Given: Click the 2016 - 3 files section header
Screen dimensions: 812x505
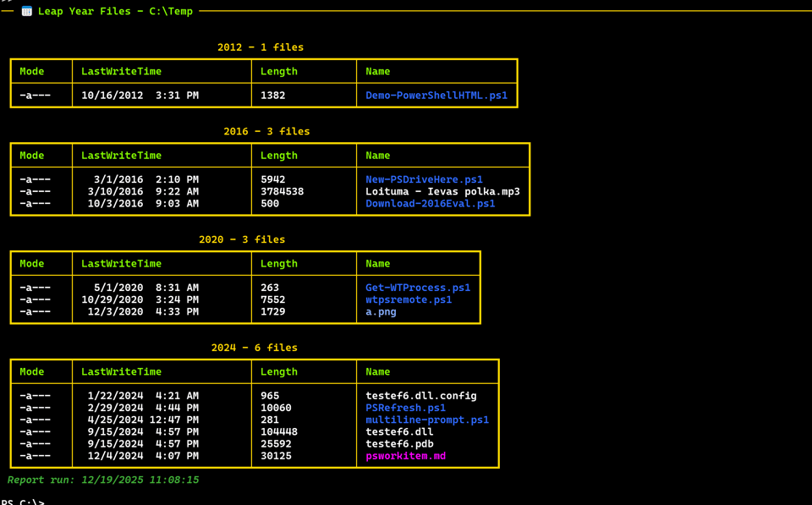Looking at the screenshot, I should [x=267, y=131].
